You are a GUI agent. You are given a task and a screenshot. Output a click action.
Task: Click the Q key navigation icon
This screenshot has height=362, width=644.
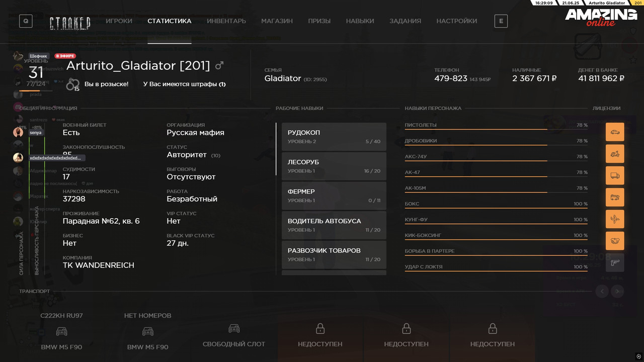tap(26, 21)
